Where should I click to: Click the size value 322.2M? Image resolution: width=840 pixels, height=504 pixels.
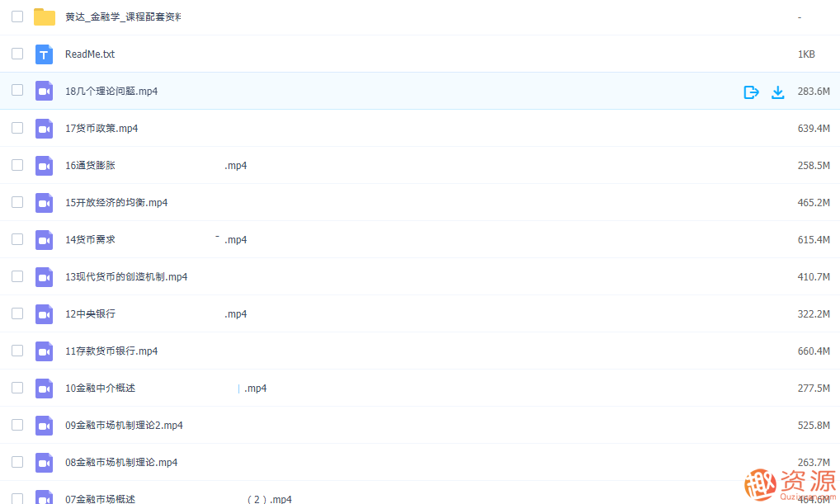tap(814, 313)
